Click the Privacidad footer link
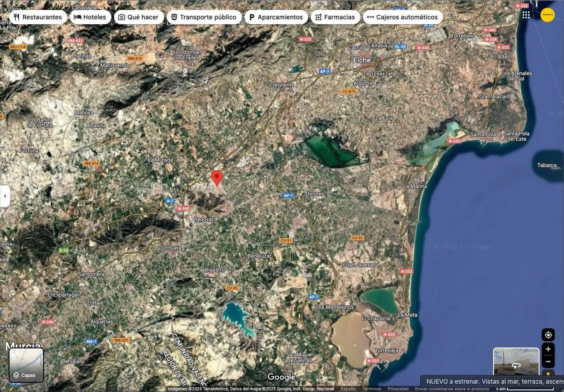The width and height of the screenshot is (564, 392). click(x=398, y=389)
